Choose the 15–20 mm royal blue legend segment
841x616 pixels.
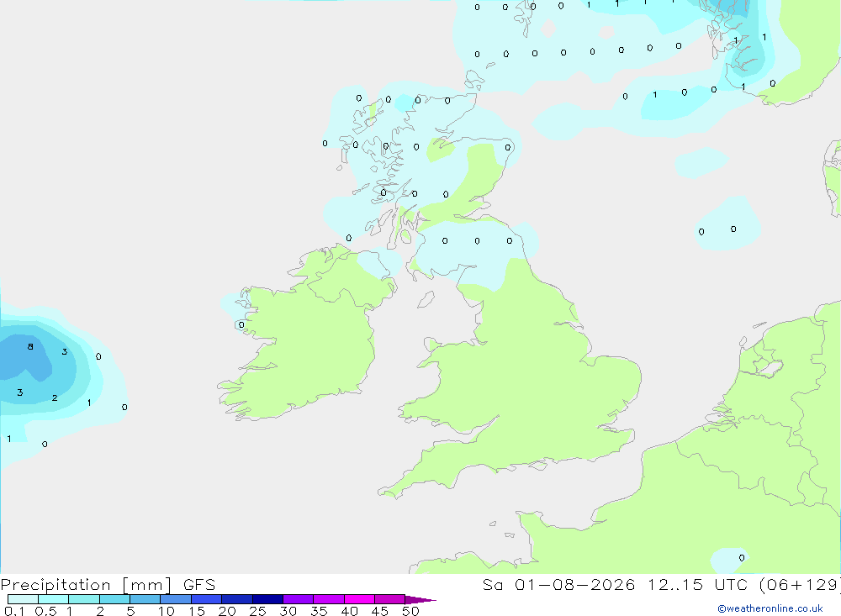[x=206, y=599]
